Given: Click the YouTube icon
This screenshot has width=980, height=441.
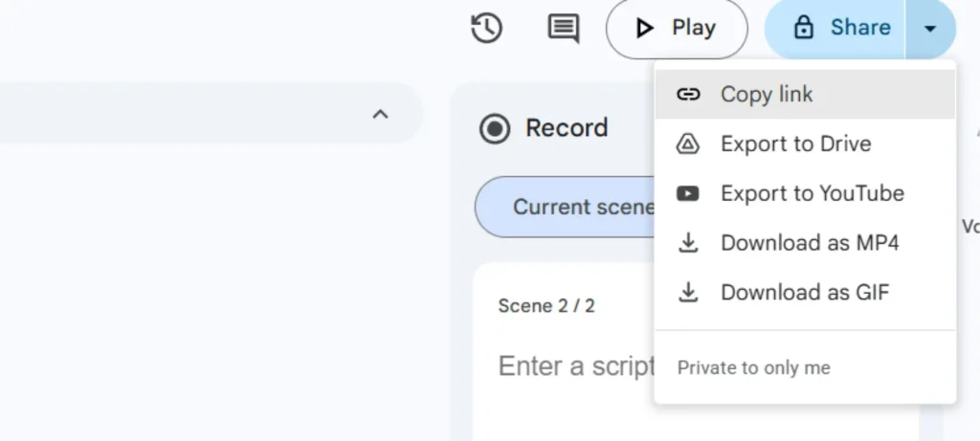Looking at the screenshot, I should (688, 193).
